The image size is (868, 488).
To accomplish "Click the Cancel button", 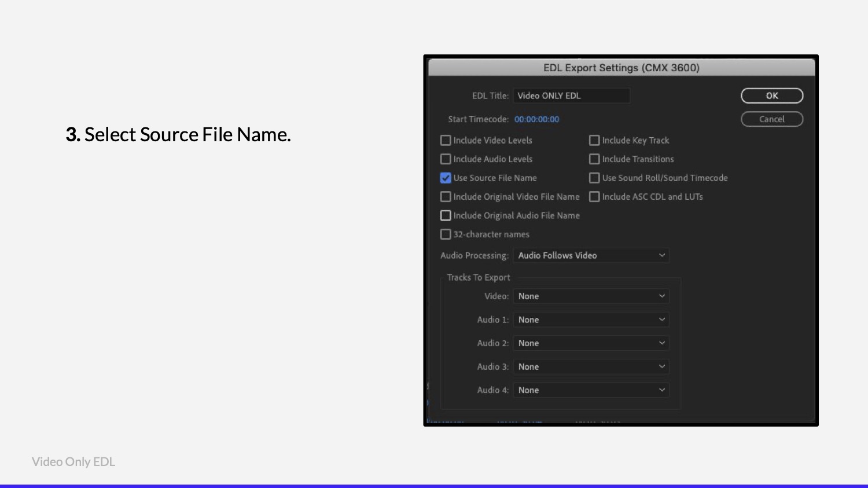I will 772,119.
